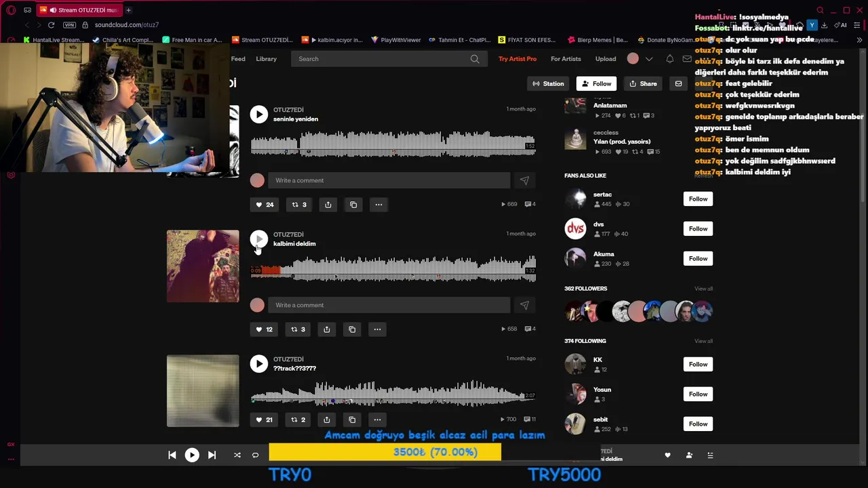Screen dimensions: 868x488
Task: Toggle repeat in player bar
Action: coord(255,455)
